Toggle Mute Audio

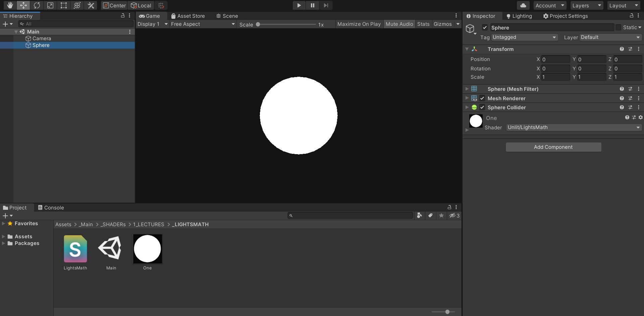pos(399,24)
